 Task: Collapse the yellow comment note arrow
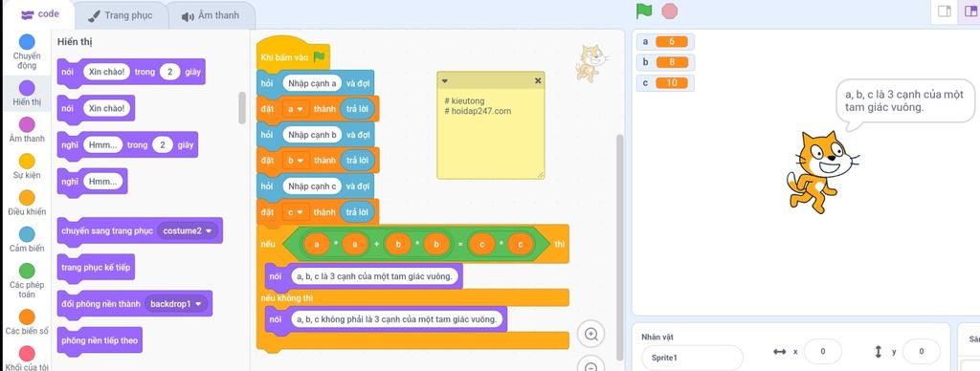pos(444,81)
